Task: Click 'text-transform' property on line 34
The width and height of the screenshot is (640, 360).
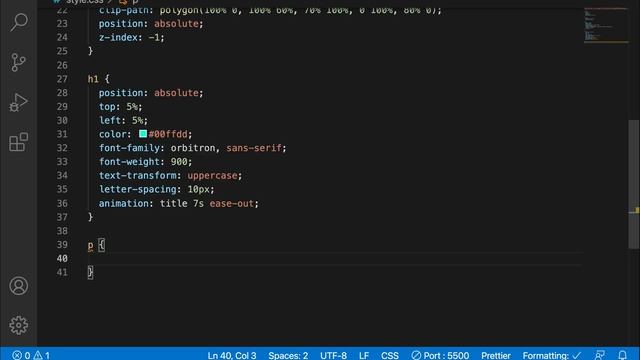Action: coord(138,176)
